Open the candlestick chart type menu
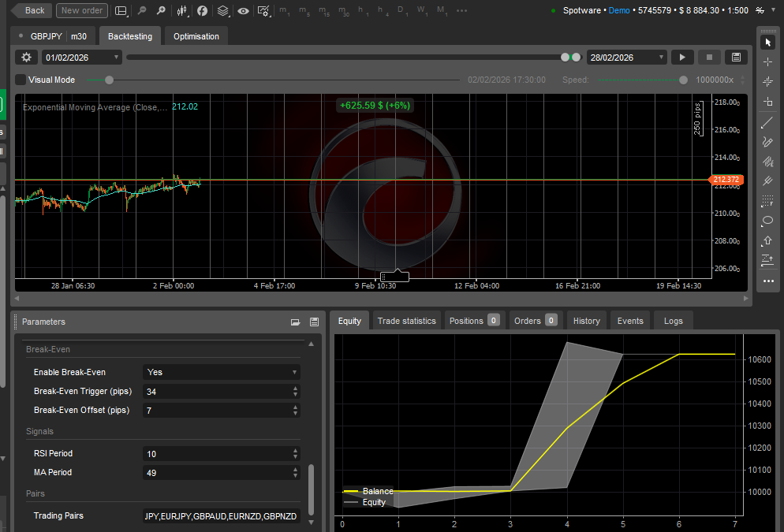This screenshot has width=784, height=532. click(182, 11)
